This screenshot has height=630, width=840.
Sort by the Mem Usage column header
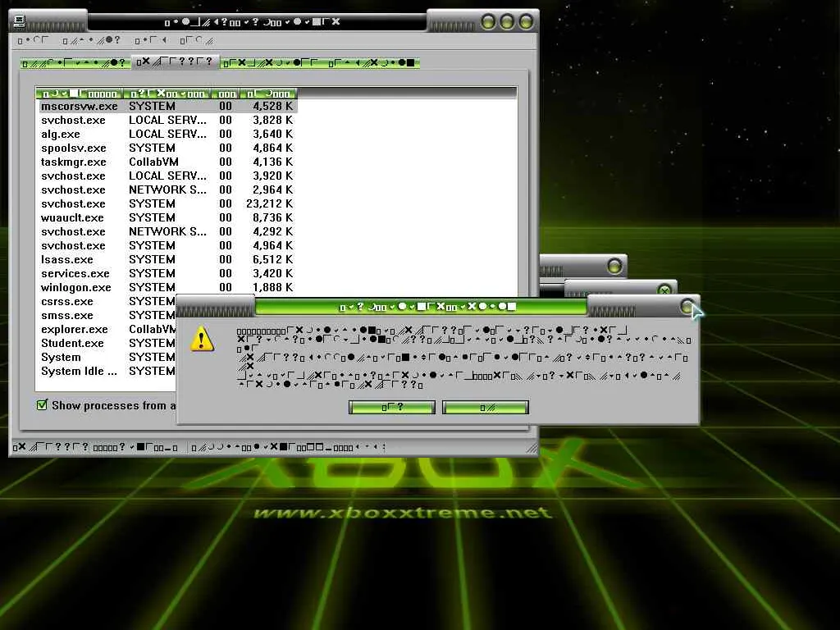tap(268, 94)
